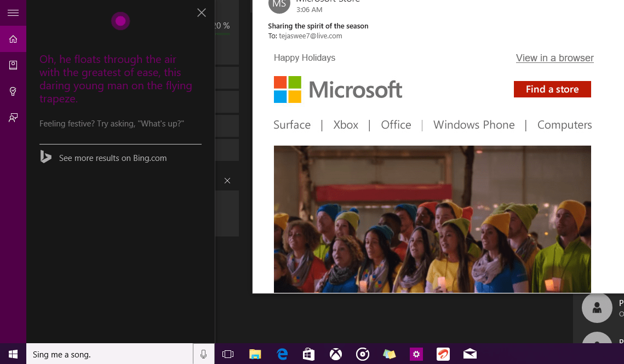Image resolution: width=624 pixels, height=364 pixels.
Task: Click the contact avatar in People list
Action: tap(597, 308)
